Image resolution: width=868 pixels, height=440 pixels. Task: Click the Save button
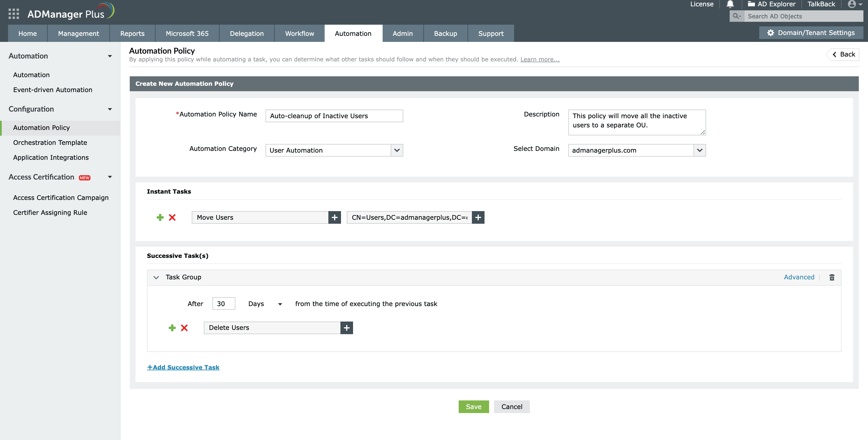[473, 407]
